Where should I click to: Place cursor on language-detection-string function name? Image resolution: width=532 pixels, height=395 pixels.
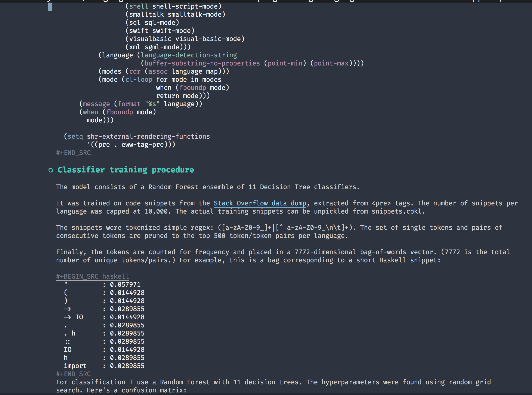coord(189,55)
